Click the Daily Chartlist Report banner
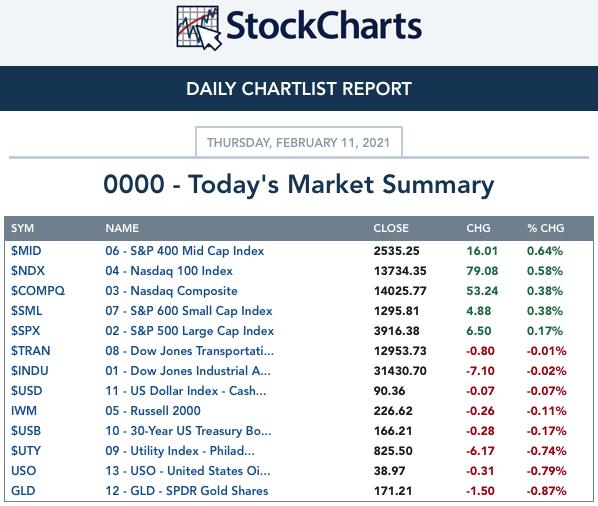The width and height of the screenshot is (598, 506). tap(299, 88)
